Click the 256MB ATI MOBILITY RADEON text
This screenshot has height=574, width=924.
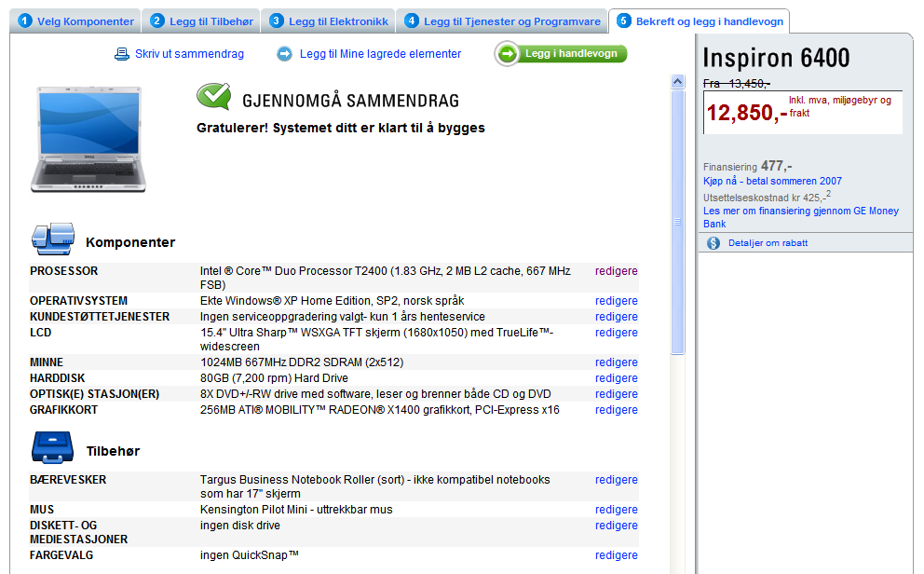click(x=379, y=410)
